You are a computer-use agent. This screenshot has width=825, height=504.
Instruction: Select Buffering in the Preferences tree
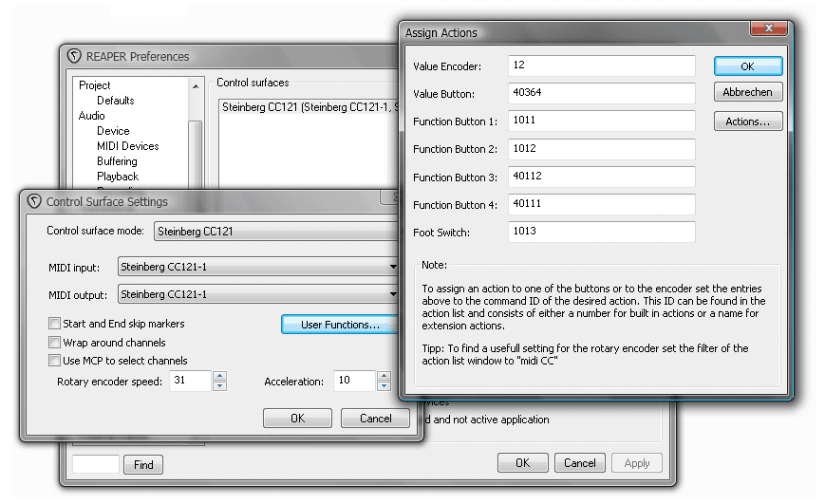(x=117, y=161)
